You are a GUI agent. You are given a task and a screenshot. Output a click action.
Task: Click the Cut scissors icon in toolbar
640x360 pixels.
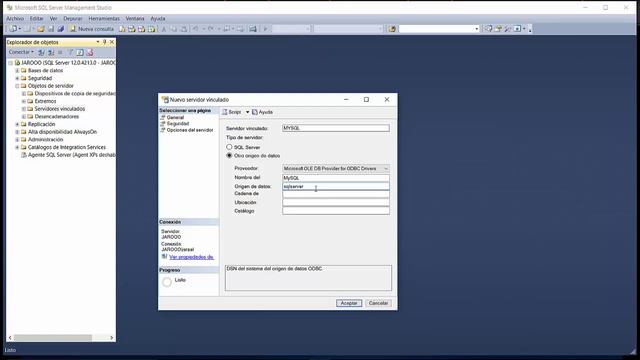(x=164, y=29)
